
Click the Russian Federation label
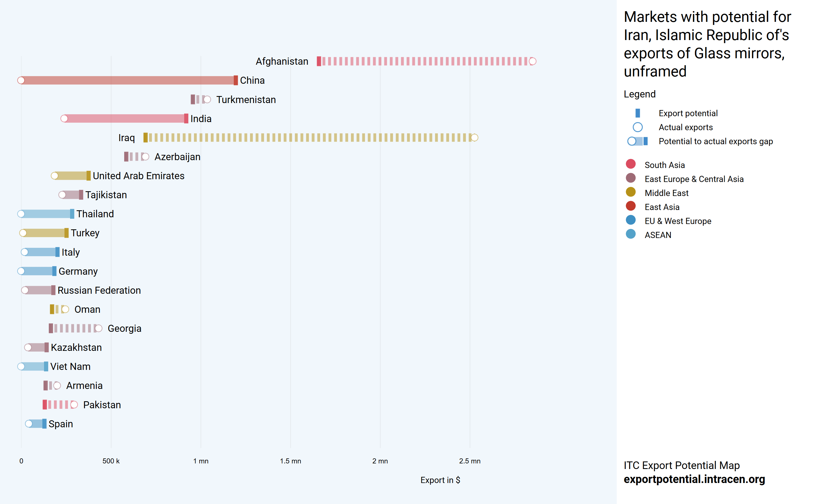pos(99,290)
